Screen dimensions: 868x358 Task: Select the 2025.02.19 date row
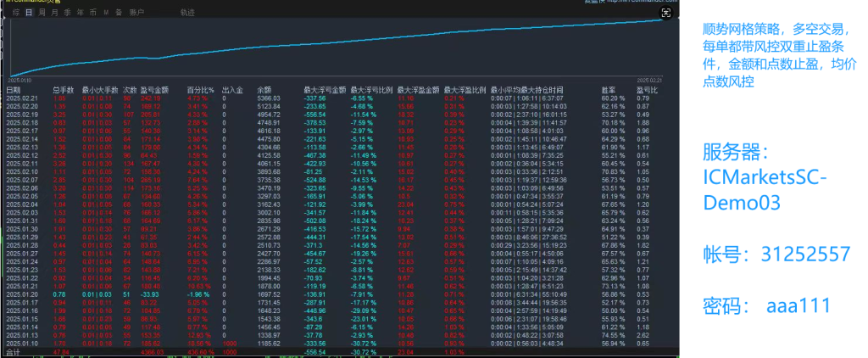(342, 115)
